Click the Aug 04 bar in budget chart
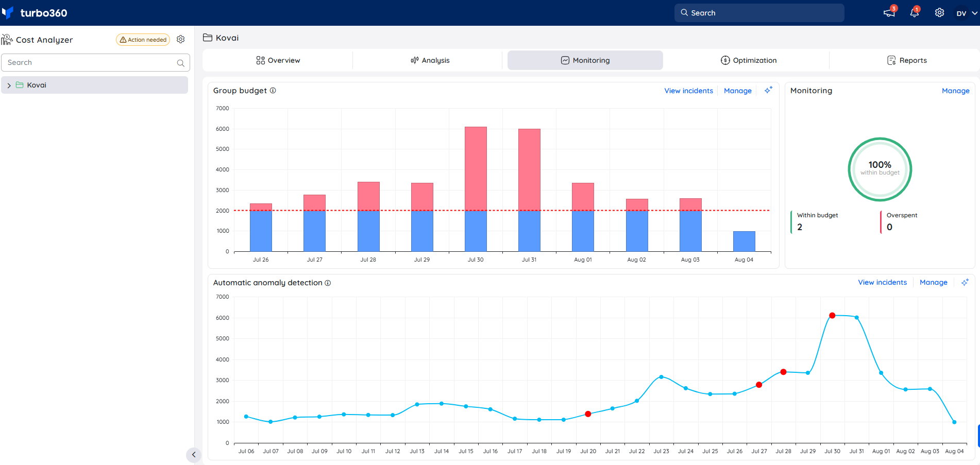Screen dimensions: 980x465 (x=744, y=241)
